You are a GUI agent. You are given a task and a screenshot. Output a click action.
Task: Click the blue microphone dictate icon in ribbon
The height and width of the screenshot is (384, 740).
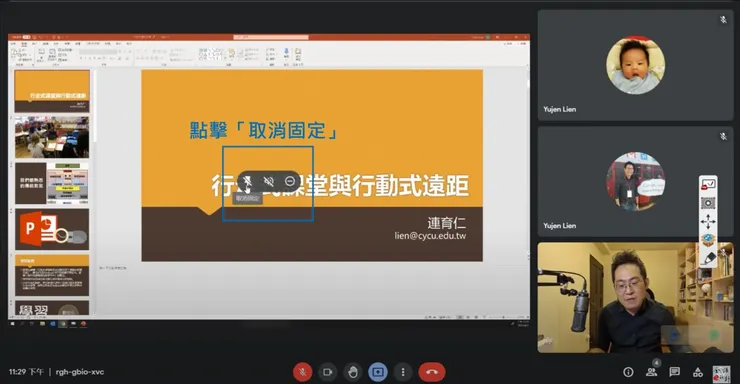(x=286, y=52)
